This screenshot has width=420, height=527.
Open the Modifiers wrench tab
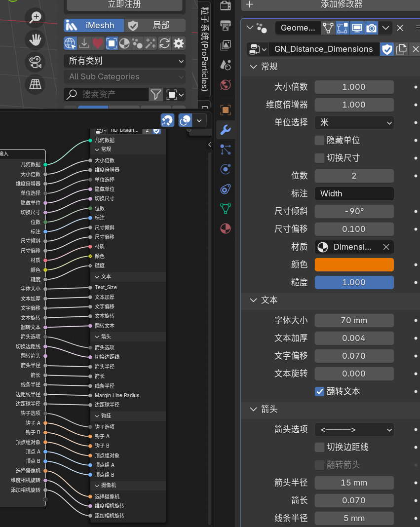226,130
